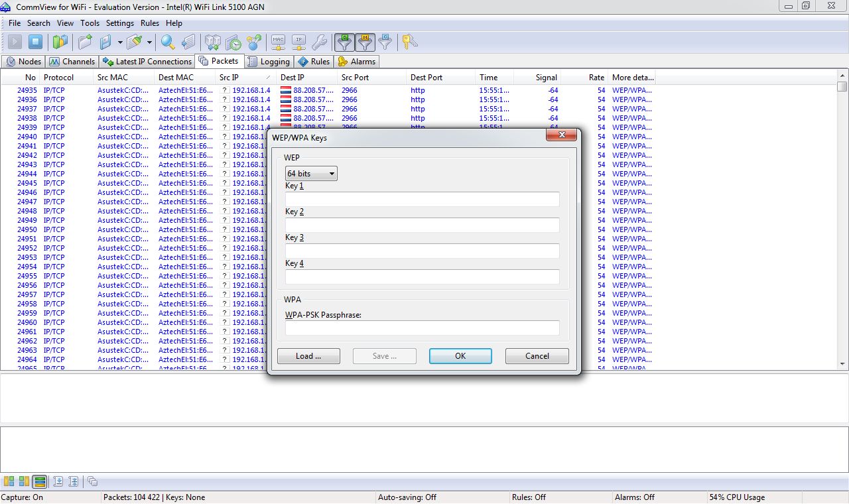Open the Settings menu

click(120, 23)
